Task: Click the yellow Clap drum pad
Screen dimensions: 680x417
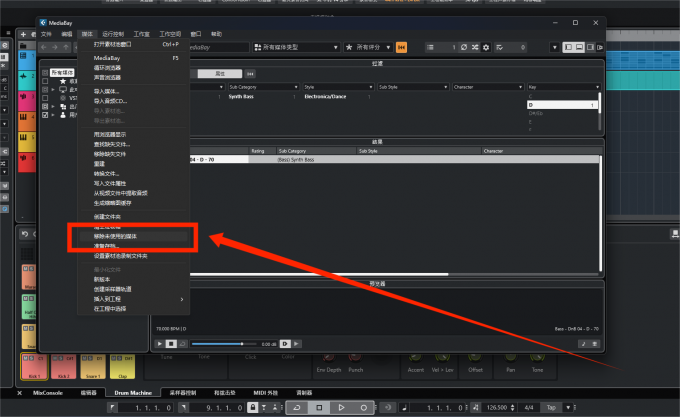Action: (122, 367)
